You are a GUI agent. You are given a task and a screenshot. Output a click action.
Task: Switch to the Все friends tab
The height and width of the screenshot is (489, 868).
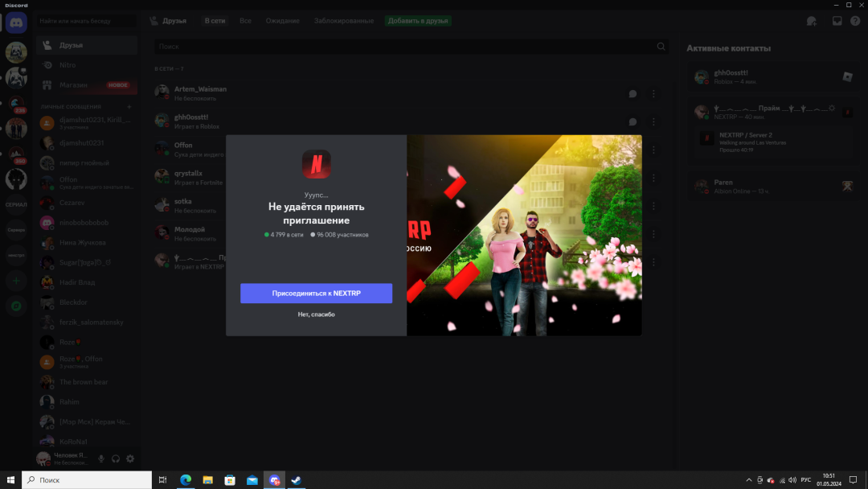[x=245, y=21]
